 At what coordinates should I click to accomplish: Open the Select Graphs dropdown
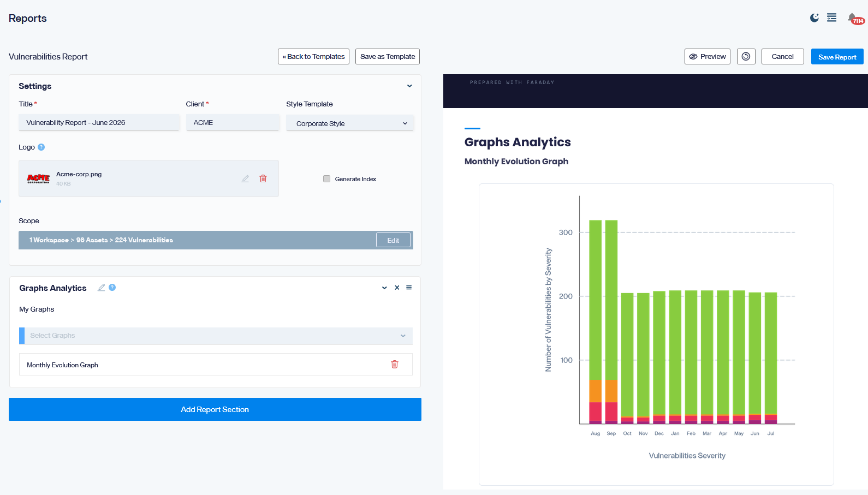coord(216,336)
